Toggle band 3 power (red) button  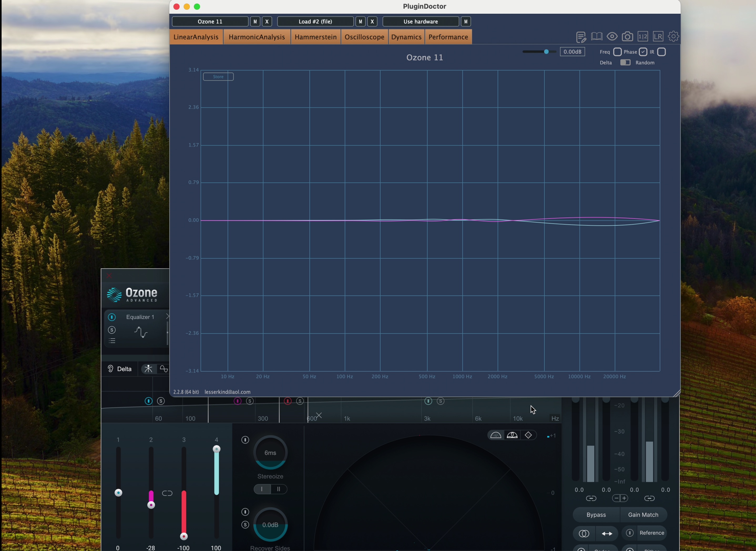pyautogui.click(x=288, y=401)
